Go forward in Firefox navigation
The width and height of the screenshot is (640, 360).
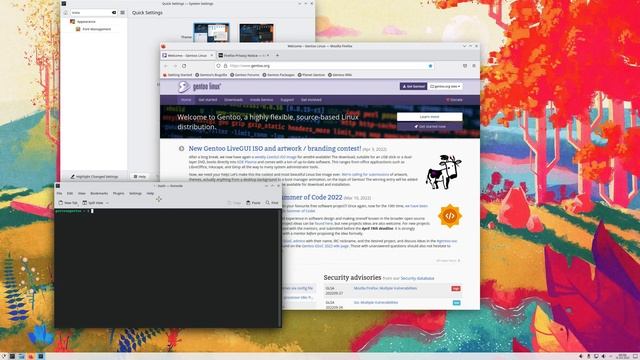tap(175, 66)
